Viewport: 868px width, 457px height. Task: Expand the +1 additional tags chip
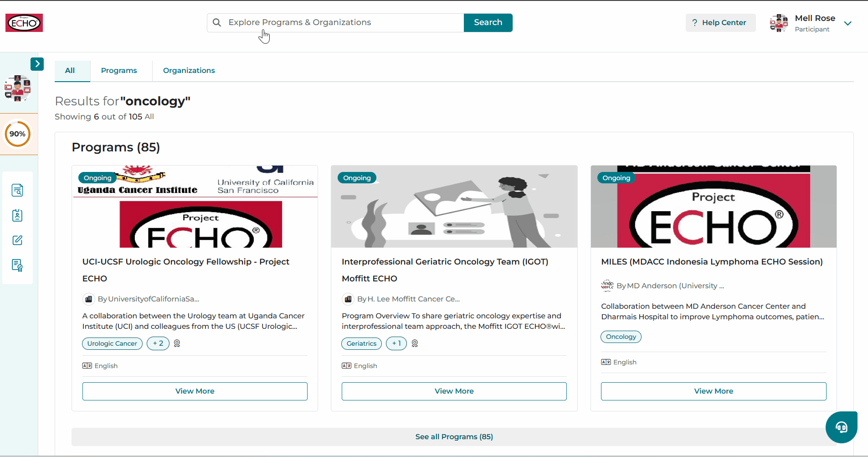396,343
